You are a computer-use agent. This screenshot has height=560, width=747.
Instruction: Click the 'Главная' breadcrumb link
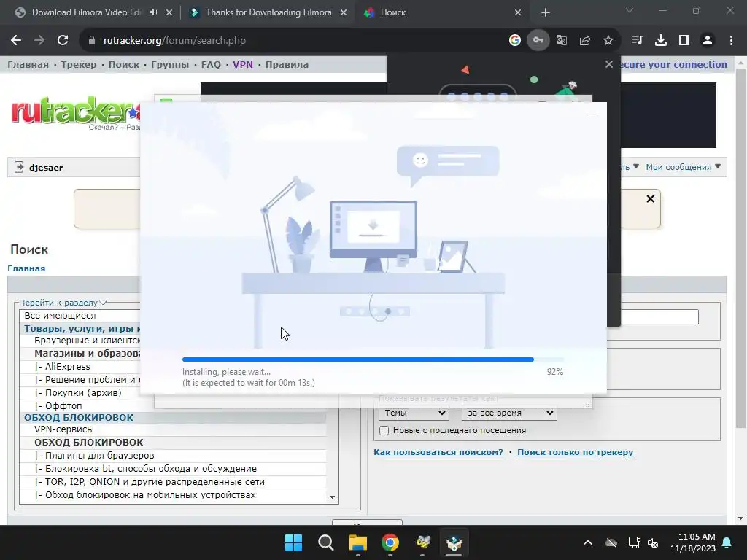(x=26, y=268)
